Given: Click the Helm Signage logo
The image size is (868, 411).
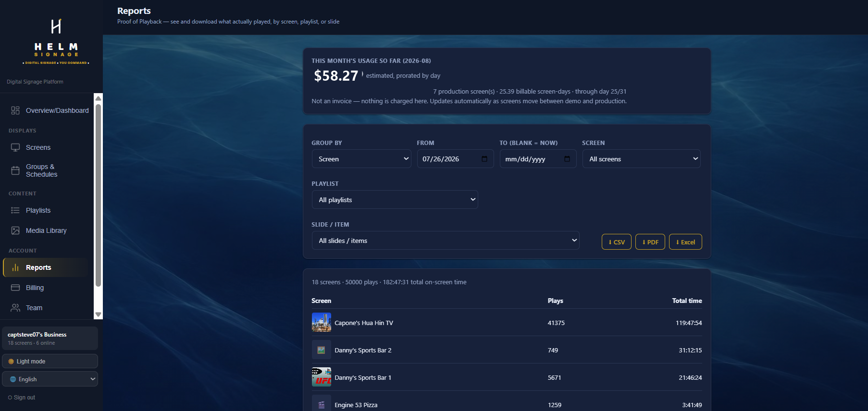Looking at the screenshot, I should 56,42.
